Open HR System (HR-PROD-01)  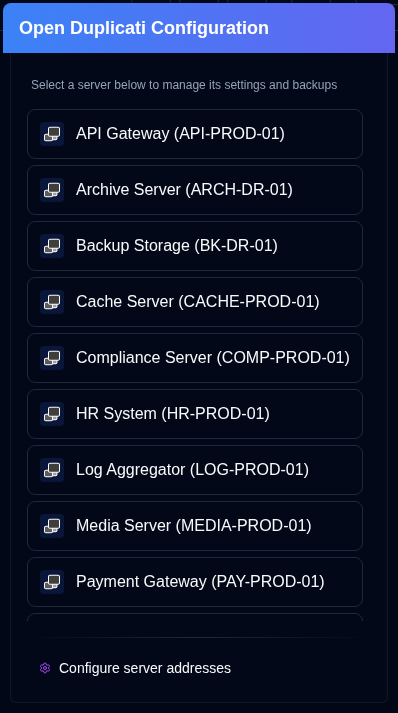(x=195, y=414)
